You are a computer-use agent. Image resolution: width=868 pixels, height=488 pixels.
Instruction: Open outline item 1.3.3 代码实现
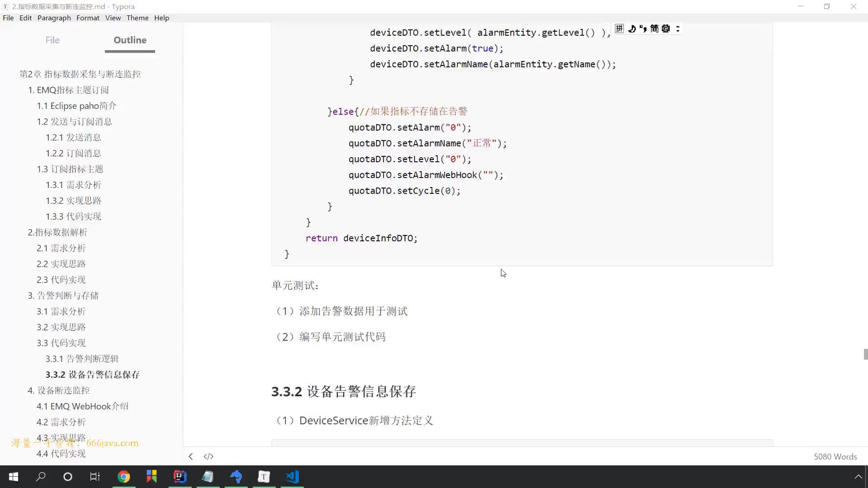(x=73, y=216)
